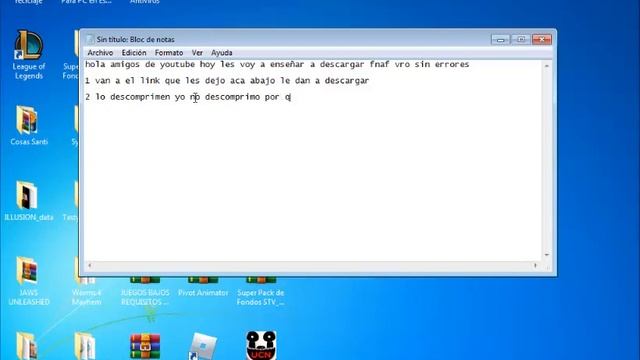Maximize the Bloc de notas window
Viewport: 640px width, 360px height.
[x=521, y=39]
